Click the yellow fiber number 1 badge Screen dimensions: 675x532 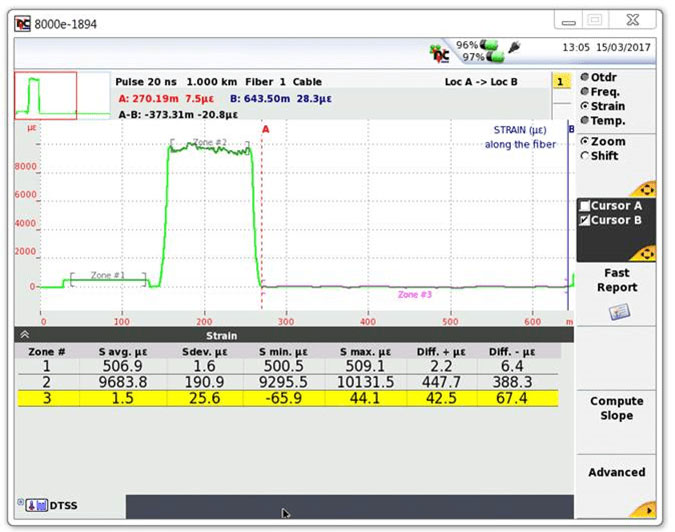pyautogui.click(x=561, y=81)
